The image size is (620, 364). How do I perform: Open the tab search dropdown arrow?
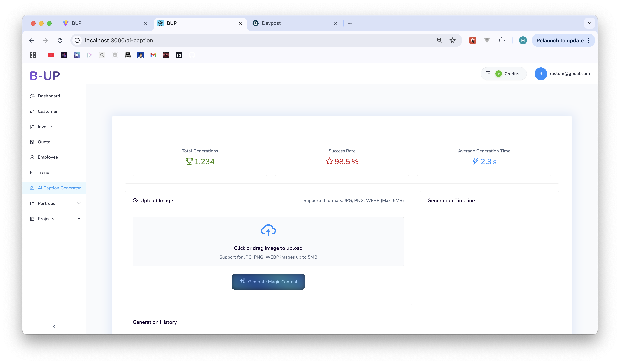point(589,23)
